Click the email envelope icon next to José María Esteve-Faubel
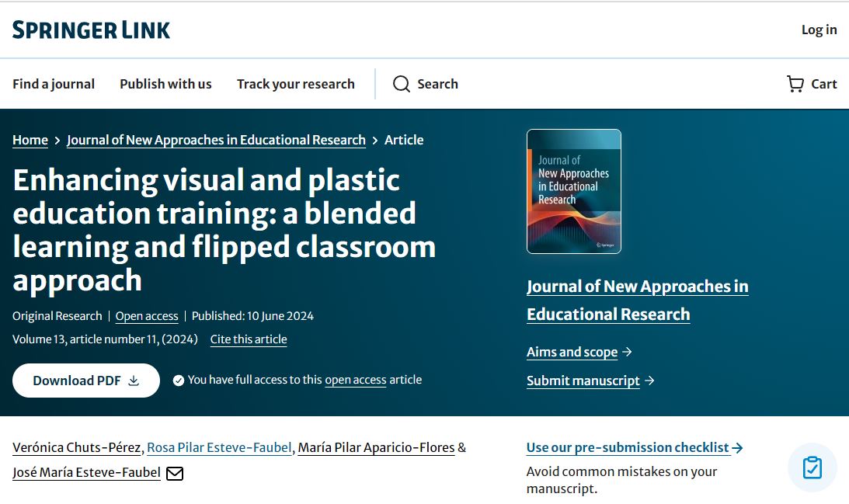The width and height of the screenshot is (849, 504). [174, 474]
